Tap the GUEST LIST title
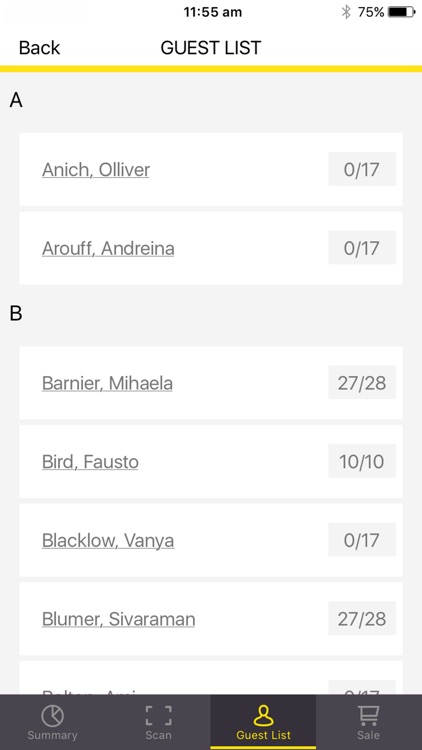 (x=211, y=48)
